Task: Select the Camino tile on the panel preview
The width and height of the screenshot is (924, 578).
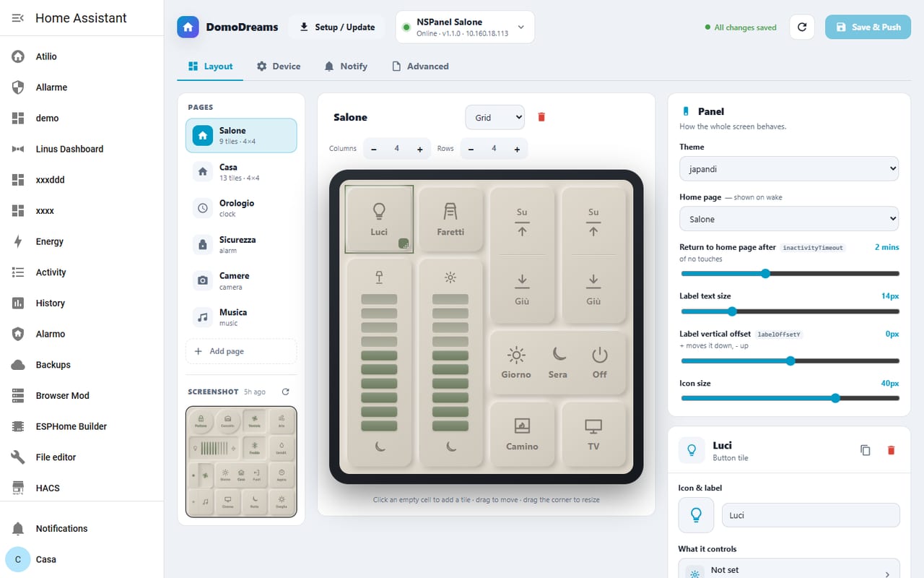Action: (522, 434)
